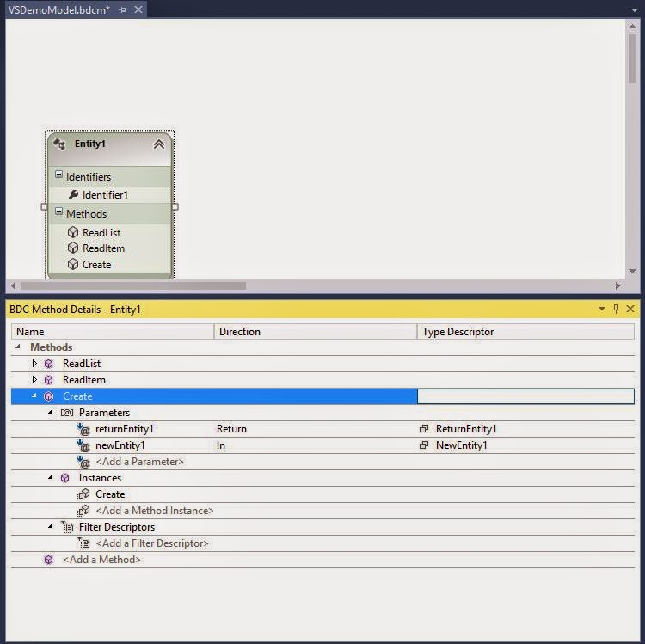Click Add a Method Instance placeholder
645x644 pixels.
(154, 511)
